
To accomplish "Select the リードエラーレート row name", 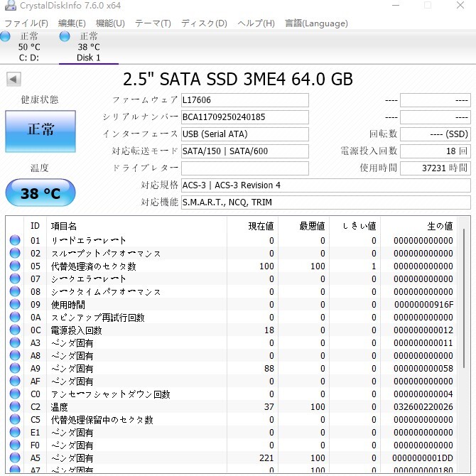I will (x=88, y=240).
